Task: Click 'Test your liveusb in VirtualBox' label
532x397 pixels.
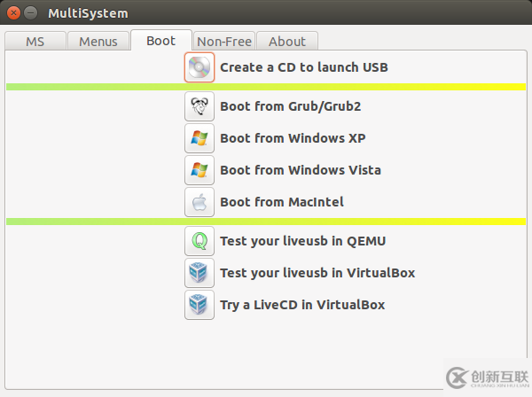Action: pos(317,273)
